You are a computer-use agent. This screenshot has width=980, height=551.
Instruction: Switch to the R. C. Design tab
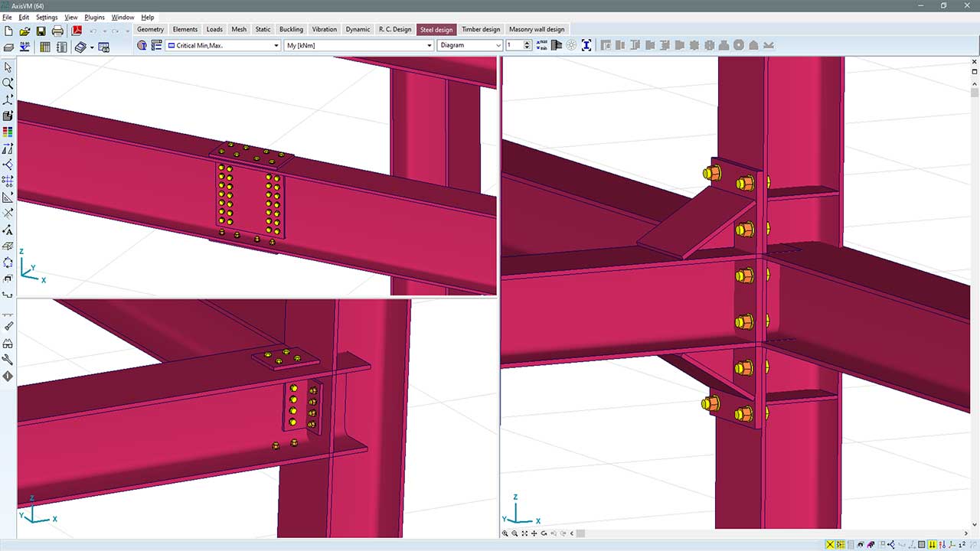395,29
